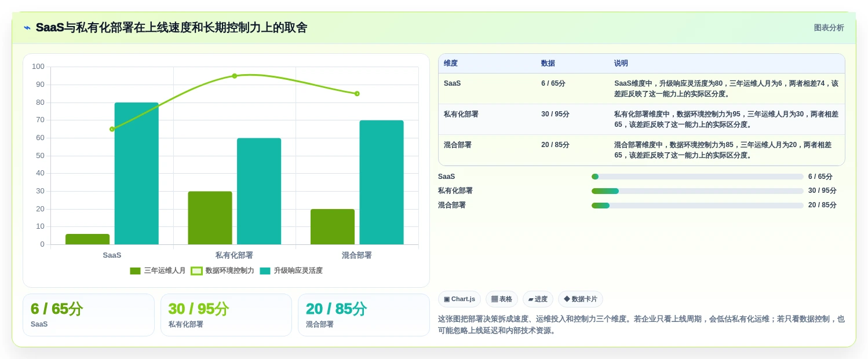Click the SaaS label beside its progress bar

click(x=446, y=177)
